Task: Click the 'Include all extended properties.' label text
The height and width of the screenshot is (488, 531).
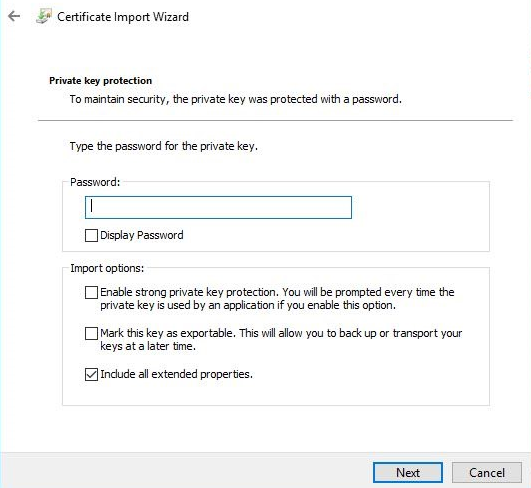Action: (176, 374)
